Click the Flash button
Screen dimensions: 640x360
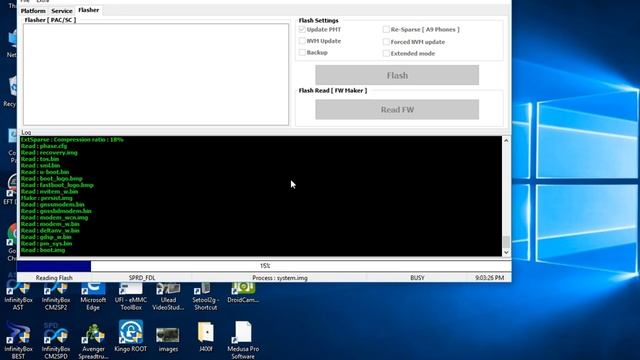pyautogui.click(x=397, y=75)
